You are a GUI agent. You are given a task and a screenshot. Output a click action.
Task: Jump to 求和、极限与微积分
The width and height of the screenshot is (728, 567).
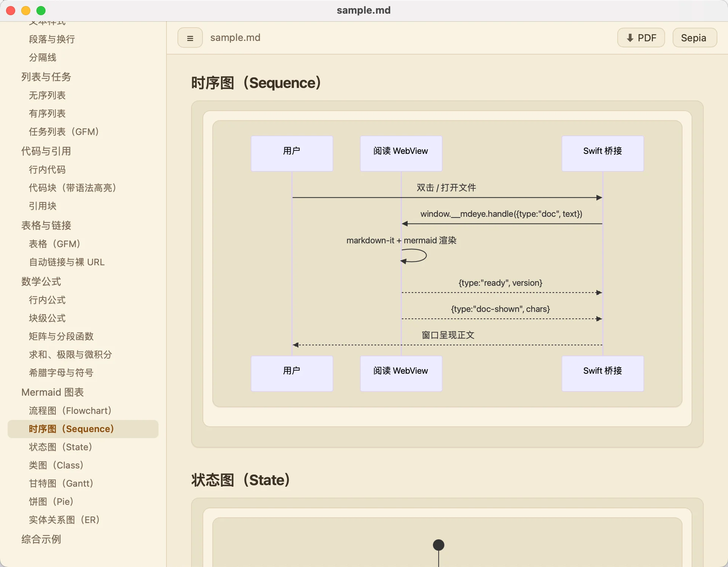click(x=71, y=355)
